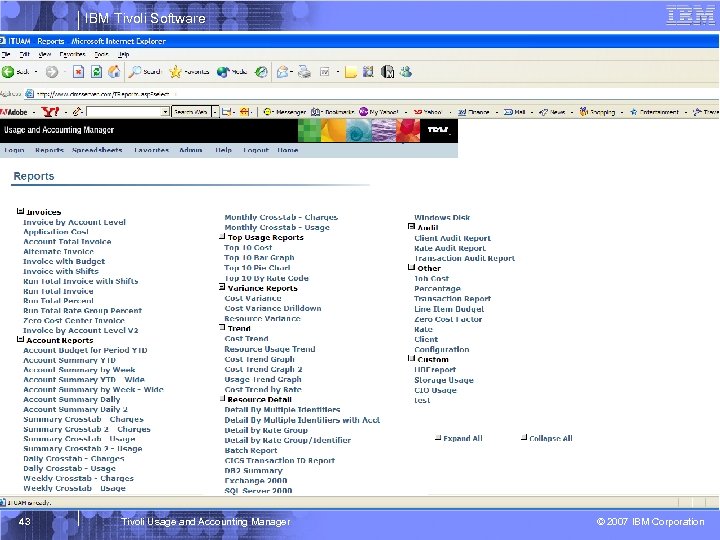The height and width of the screenshot is (540, 720).
Task: Collapse the Top Usage Reports group
Action: pyautogui.click(x=222, y=236)
